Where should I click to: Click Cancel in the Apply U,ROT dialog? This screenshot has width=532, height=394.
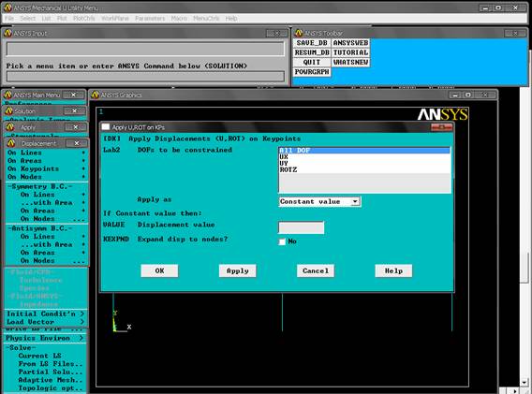coord(316,270)
